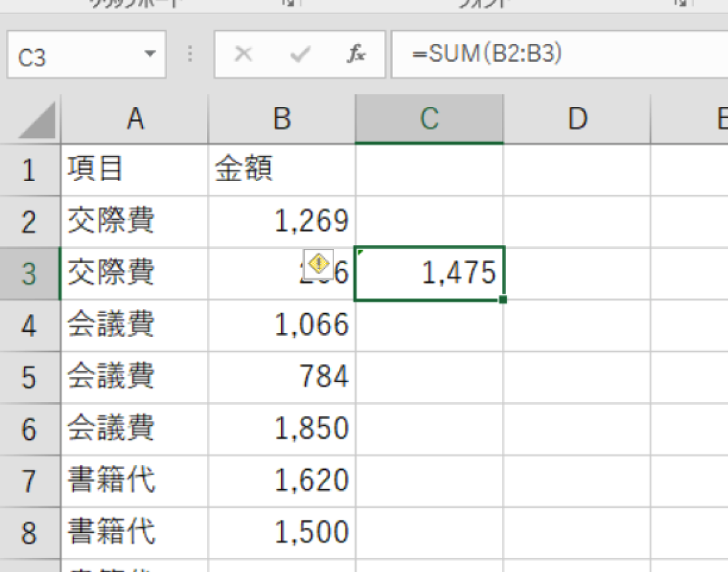Click the Select All corner triangle
Viewport: 728px width, 572px height.
(x=37, y=120)
